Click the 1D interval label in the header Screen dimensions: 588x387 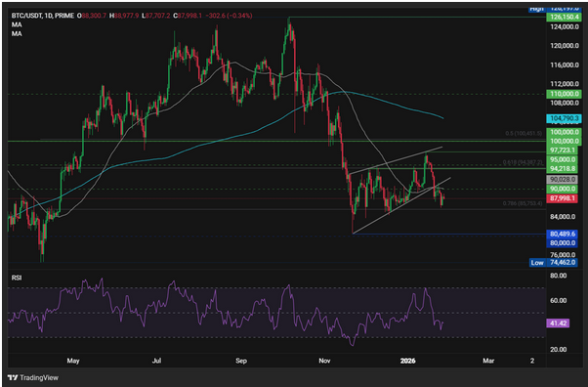pyautogui.click(x=48, y=16)
